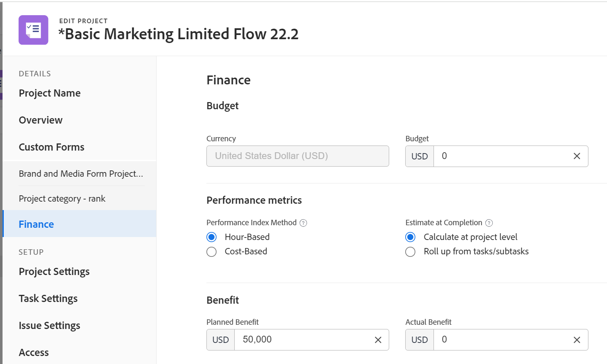This screenshot has width=607, height=364.
Task: Clear the Planned Benefit value
Action: pos(378,340)
